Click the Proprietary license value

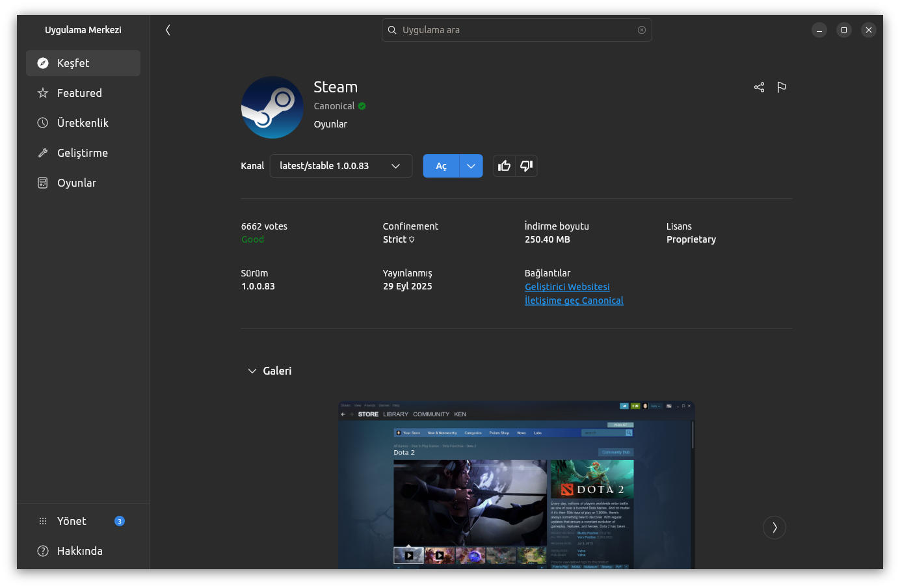[x=691, y=239]
